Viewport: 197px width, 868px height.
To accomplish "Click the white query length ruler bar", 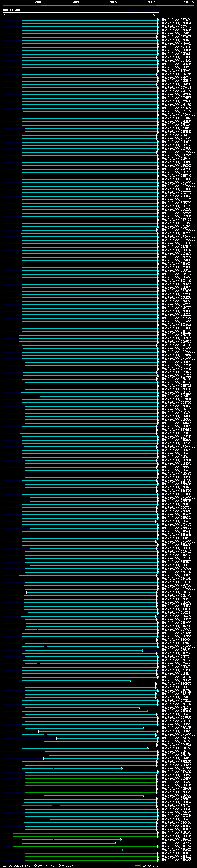I will [x=81, y=12].
